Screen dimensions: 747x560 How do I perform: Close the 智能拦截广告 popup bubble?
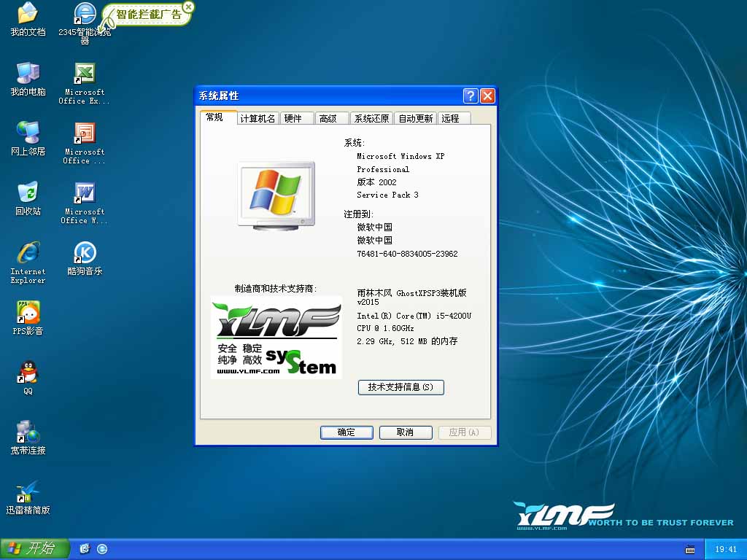pos(189,7)
